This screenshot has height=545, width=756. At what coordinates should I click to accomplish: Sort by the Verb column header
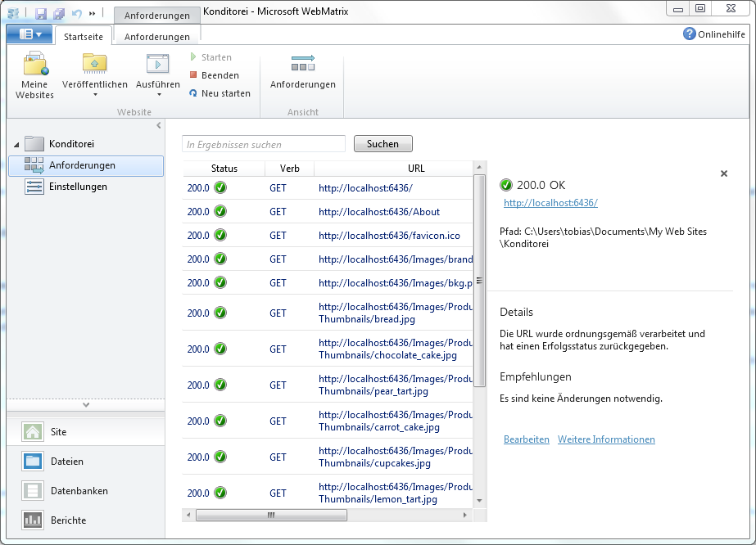click(289, 169)
